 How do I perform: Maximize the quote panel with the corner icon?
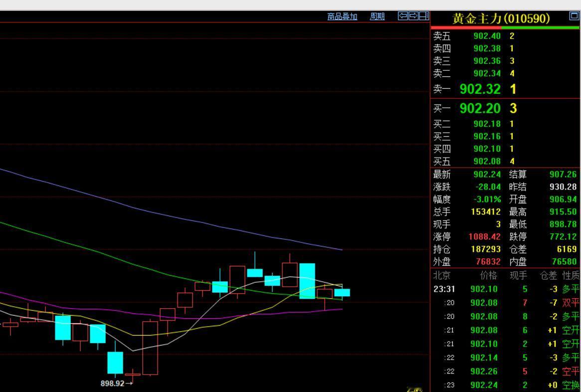click(x=574, y=16)
